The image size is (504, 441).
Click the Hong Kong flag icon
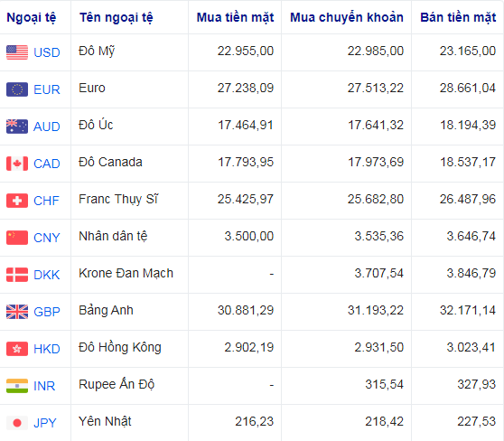[17, 349]
